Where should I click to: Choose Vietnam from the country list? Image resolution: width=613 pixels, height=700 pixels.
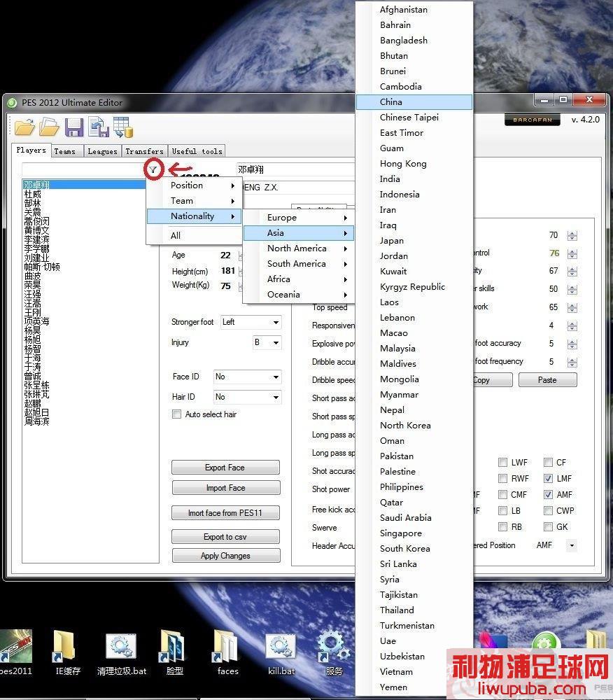(414, 672)
